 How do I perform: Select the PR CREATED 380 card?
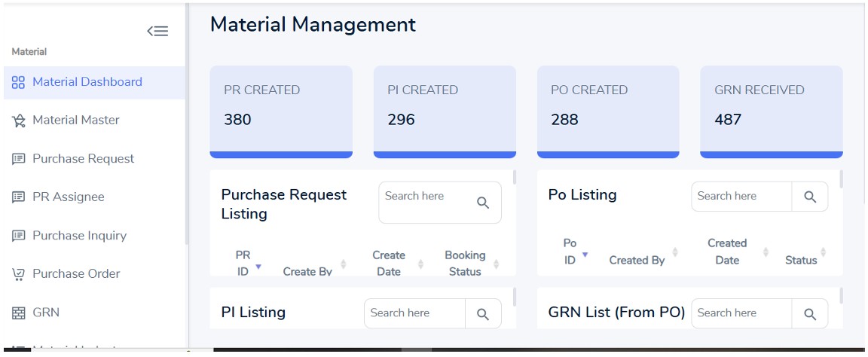click(x=281, y=112)
